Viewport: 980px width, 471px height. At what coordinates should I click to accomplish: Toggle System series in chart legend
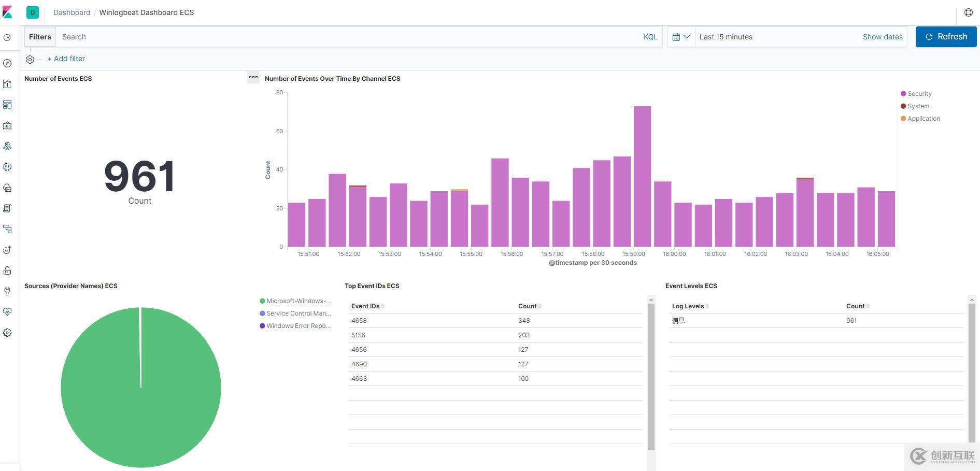pos(915,106)
